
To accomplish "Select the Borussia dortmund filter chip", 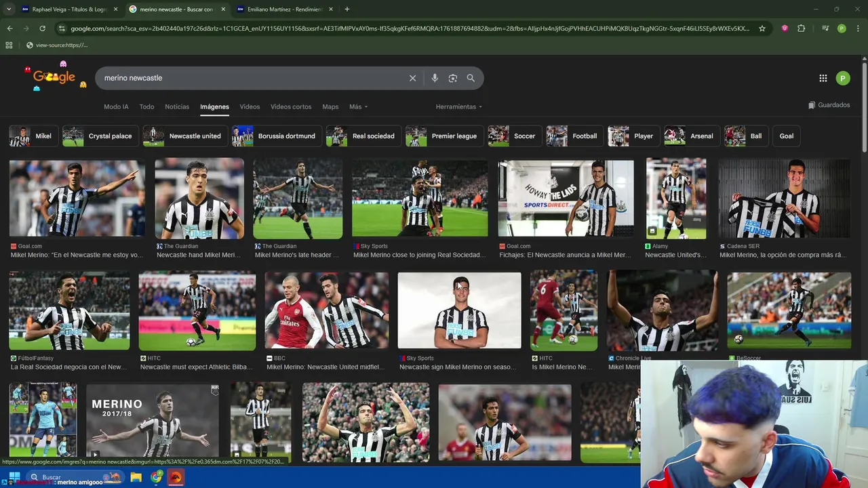I will pos(277,136).
